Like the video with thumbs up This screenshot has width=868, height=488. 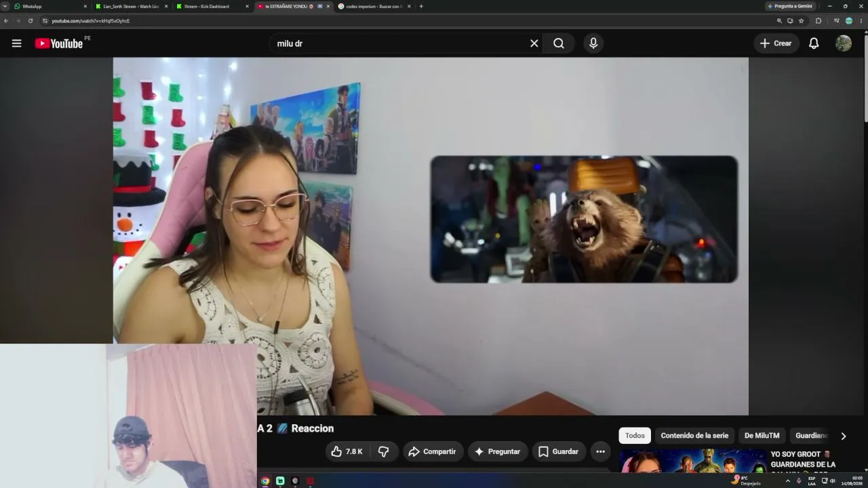pyautogui.click(x=347, y=451)
